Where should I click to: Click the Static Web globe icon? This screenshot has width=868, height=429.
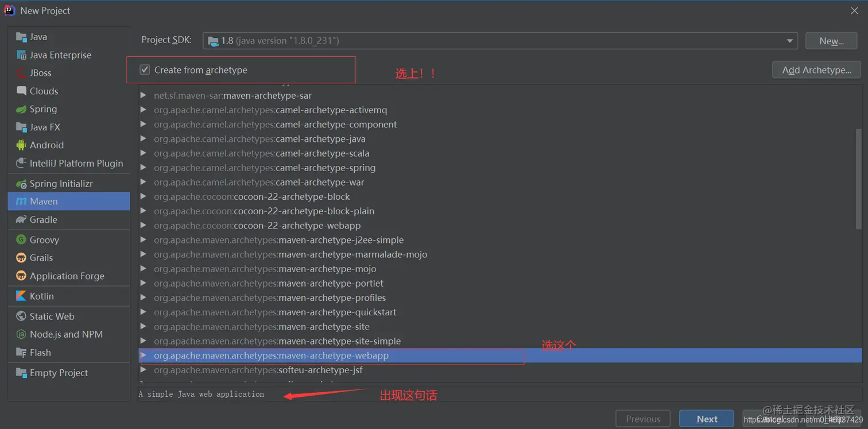point(21,316)
